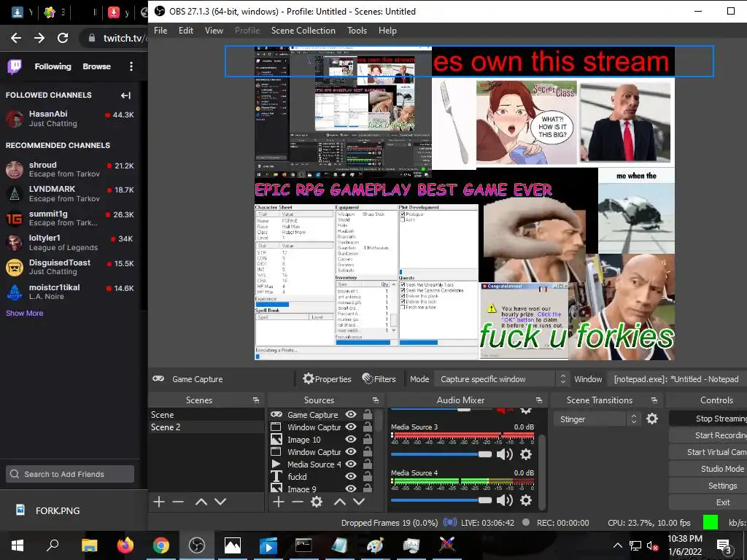Image resolution: width=747 pixels, height=560 pixels.
Task: Add a new scene with the Scenes plus icon
Action: coord(159,502)
